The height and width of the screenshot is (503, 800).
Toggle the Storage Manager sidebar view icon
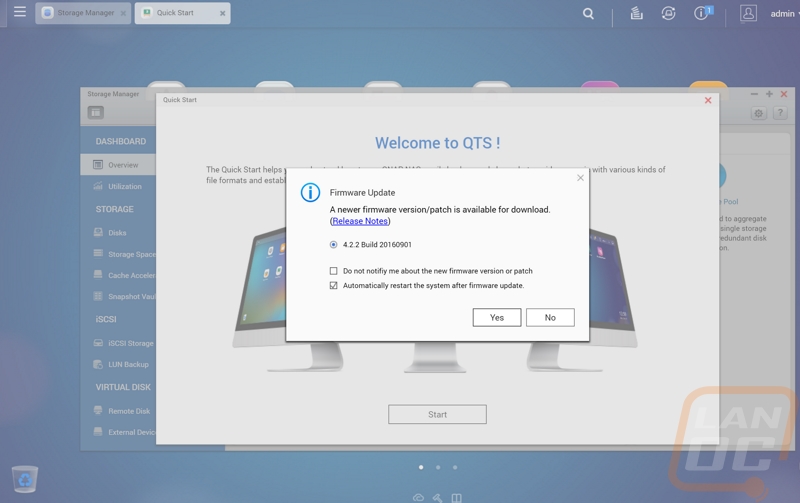click(x=95, y=112)
